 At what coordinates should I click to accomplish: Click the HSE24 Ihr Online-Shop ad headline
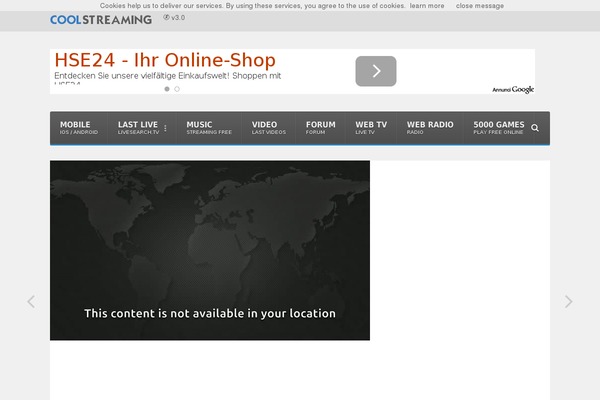pyautogui.click(x=165, y=61)
